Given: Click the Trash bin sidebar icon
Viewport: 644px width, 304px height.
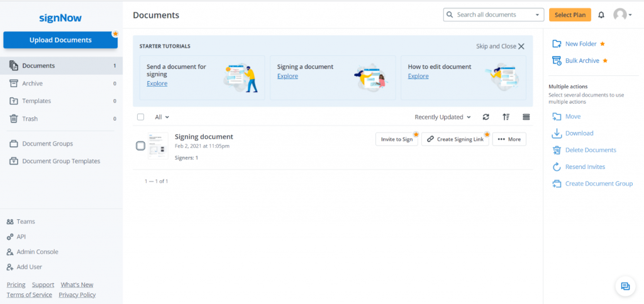Looking at the screenshot, I should (14, 119).
